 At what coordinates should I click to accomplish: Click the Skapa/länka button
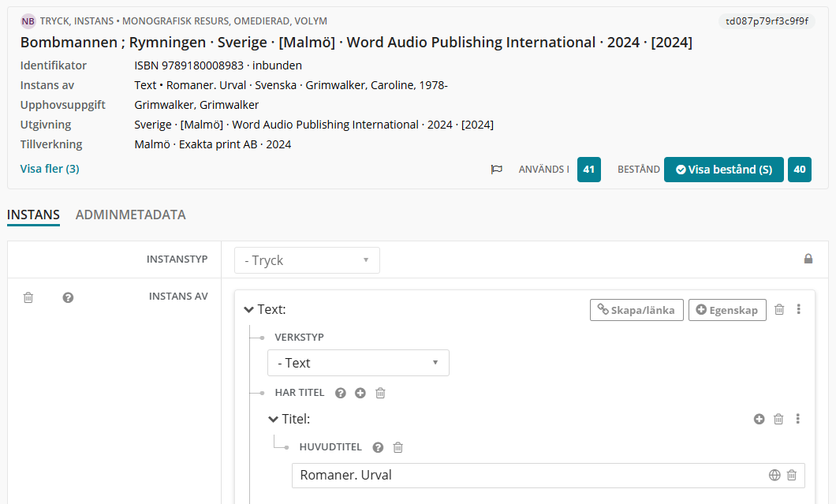pyautogui.click(x=636, y=310)
